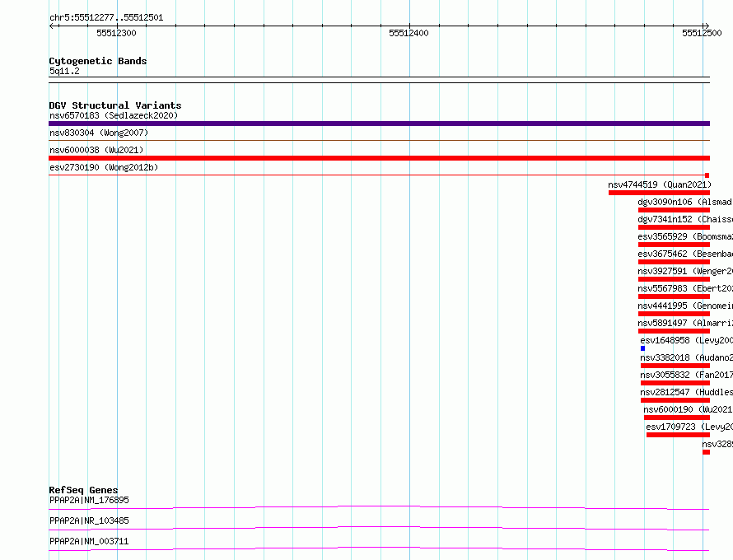733x560 pixels.
Task: Open the nsv3382018 variant label
Action: (686, 357)
